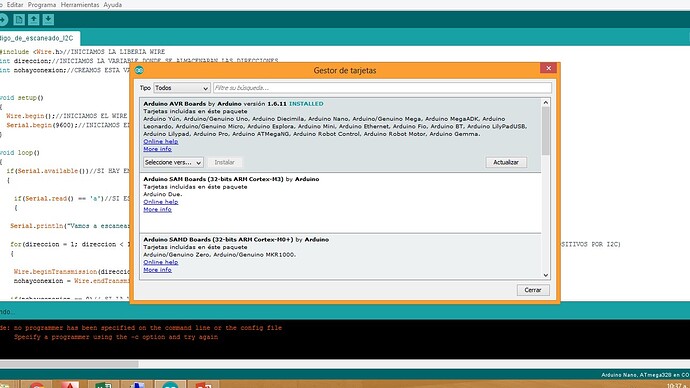Open the Programa menu
This screenshot has width=690, height=388.
pos(42,5)
